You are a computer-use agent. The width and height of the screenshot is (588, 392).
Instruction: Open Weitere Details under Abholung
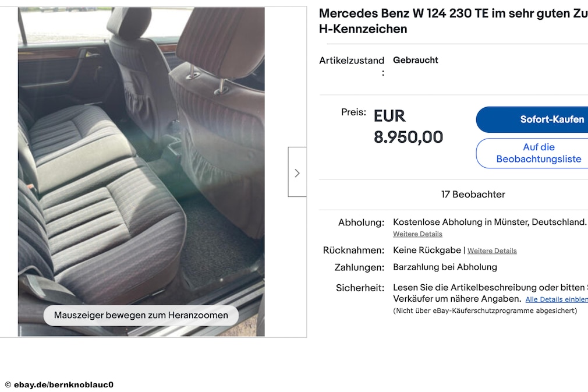(x=417, y=234)
